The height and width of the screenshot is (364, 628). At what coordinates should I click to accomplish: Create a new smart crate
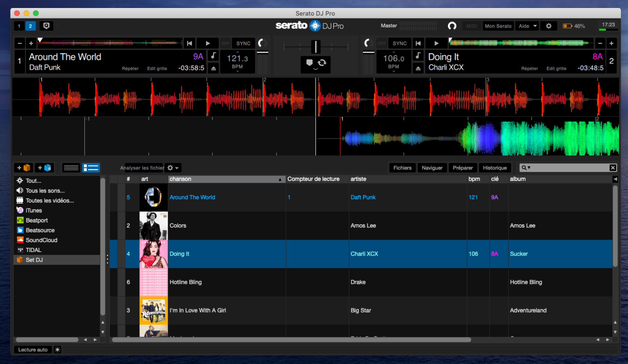coord(44,168)
